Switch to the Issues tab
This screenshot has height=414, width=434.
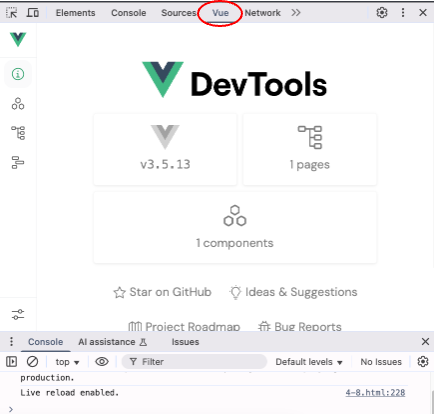(x=185, y=342)
